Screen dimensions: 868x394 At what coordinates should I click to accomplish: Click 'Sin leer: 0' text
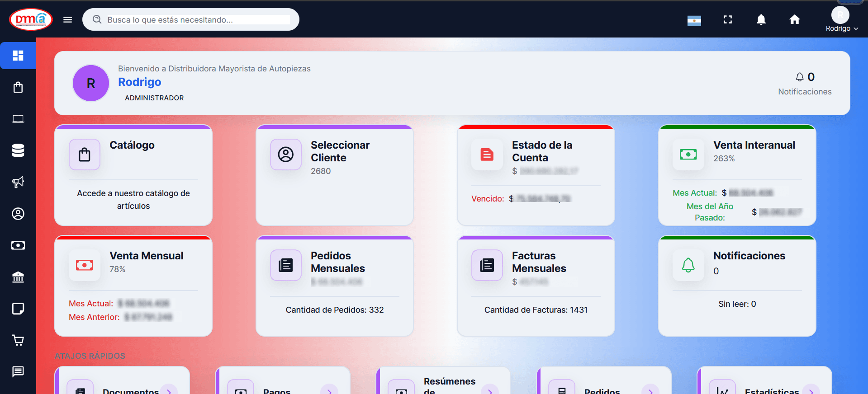(x=737, y=304)
